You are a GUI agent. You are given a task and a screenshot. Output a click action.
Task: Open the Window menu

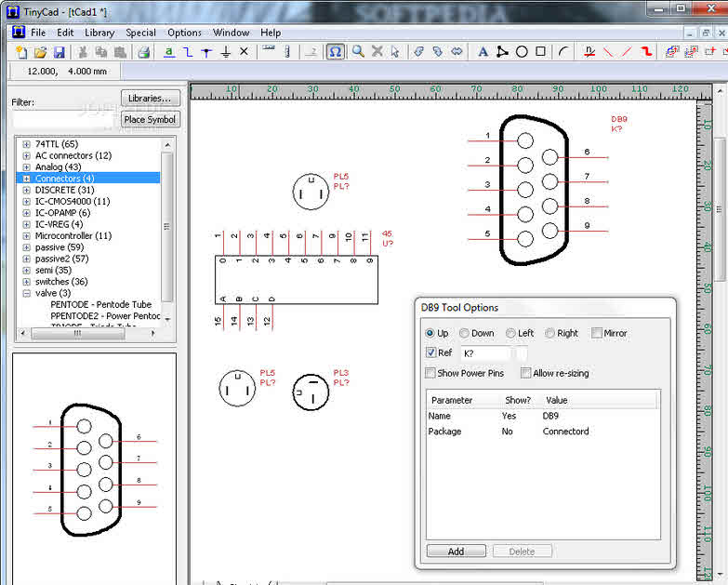(232, 33)
